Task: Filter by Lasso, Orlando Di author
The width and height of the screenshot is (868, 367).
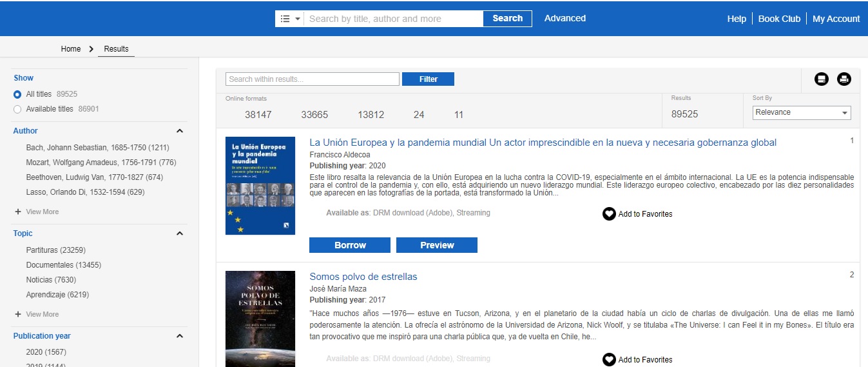Action: 85,192
